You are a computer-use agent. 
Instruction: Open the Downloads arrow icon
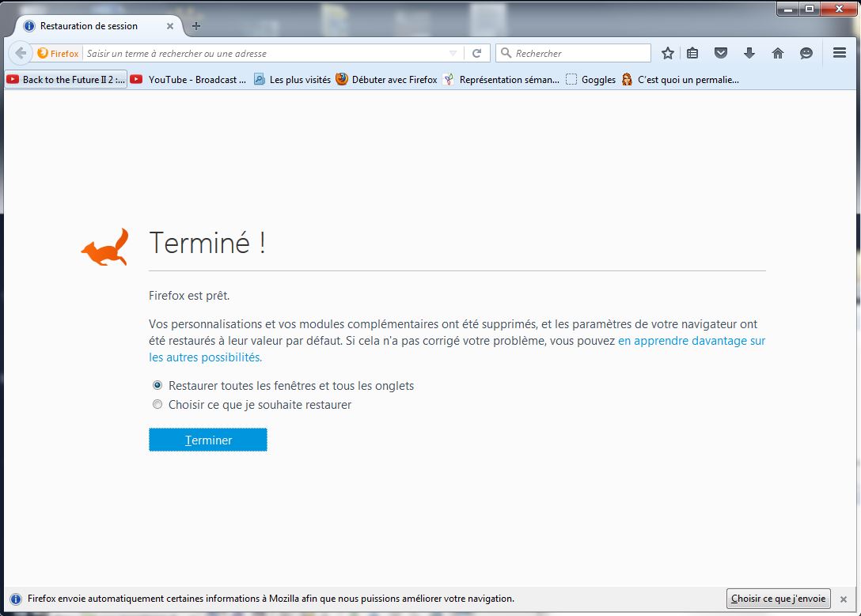pyautogui.click(x=749, y=53)
